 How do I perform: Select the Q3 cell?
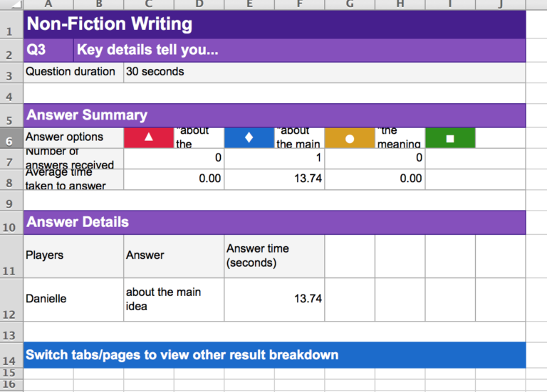[x=48, y=51]
